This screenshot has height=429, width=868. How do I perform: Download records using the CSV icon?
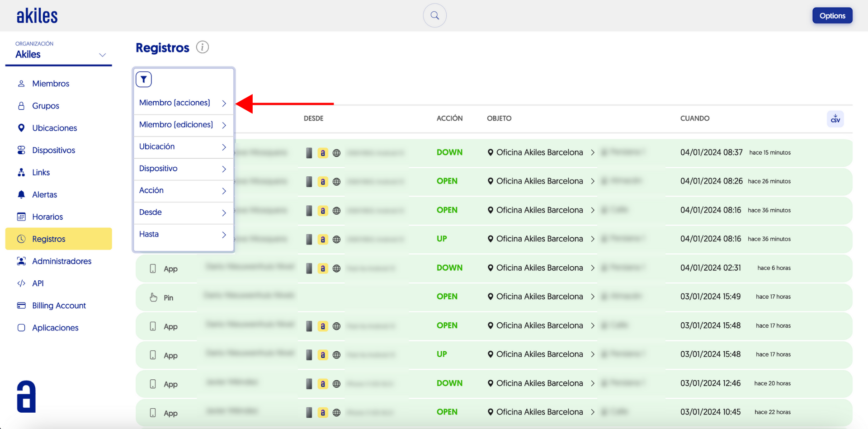click(x=835, y=119)
